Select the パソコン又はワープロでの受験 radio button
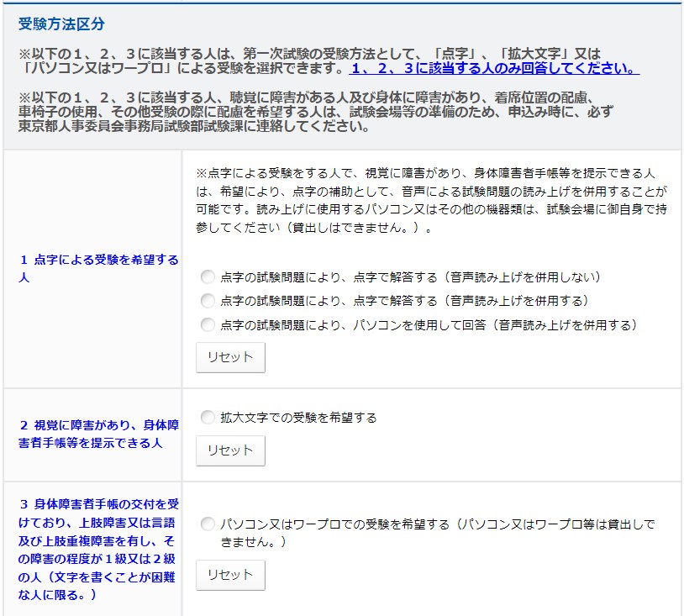Screen dimensions: 684x616 208,524
